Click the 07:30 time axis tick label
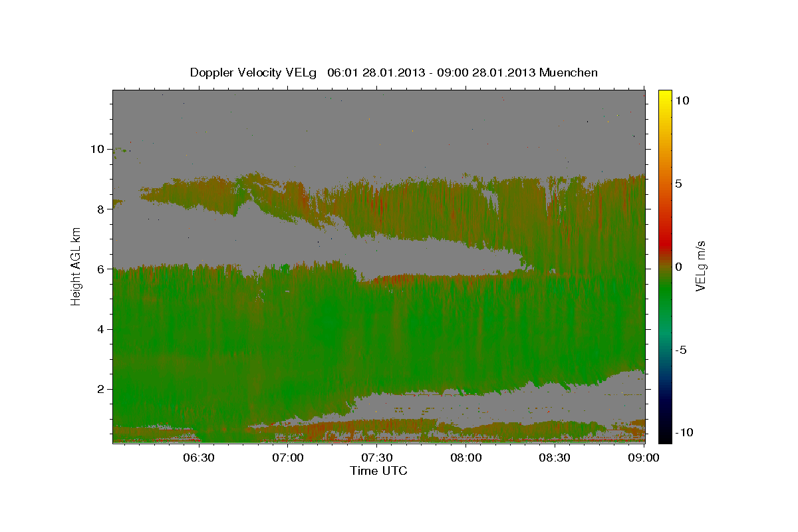The height and width of the screenshot is (532, 798). point(376,458)
